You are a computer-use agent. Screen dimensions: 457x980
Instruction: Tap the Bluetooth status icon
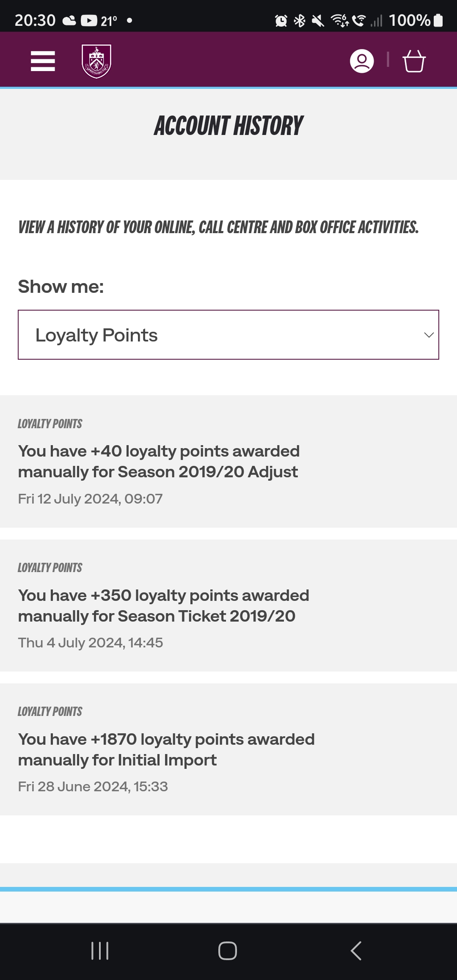[300, 20]
